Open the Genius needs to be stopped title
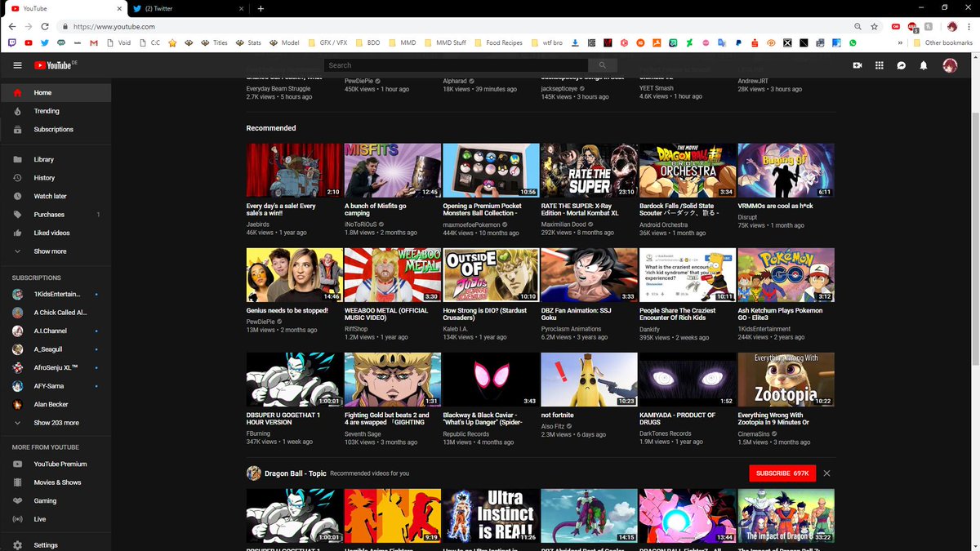Viewport: 980px width, 551px height. [287, 311]
